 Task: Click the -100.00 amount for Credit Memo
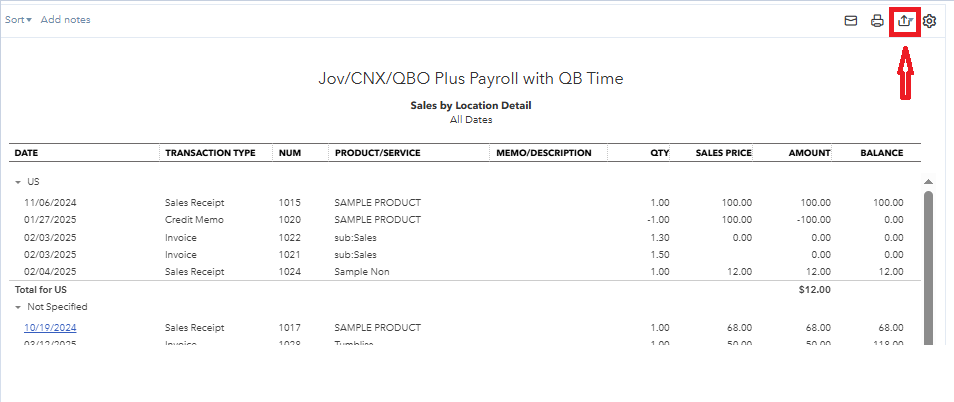813,220
